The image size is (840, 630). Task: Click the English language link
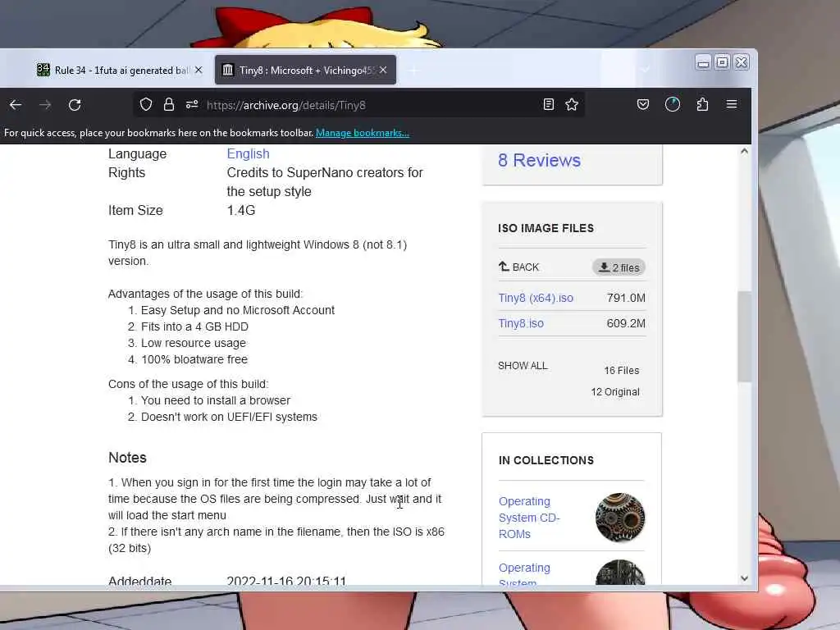248,153
